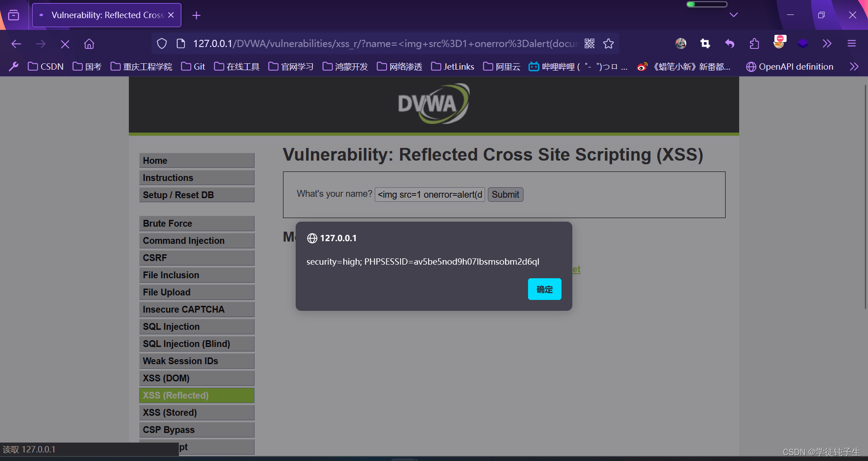Screen dimensions: 868x461
Task: Open Brute Force menu item
Action: 197,223
